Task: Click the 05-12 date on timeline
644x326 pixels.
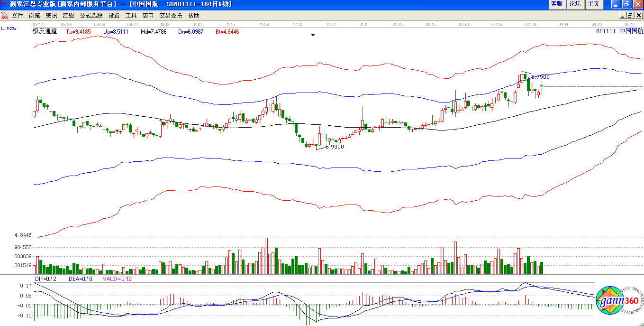Action: pyautogui.click(x=630, y=24)
